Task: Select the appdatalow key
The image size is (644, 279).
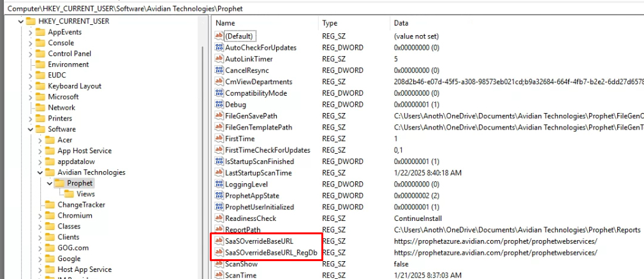Action: coord(76,162)
